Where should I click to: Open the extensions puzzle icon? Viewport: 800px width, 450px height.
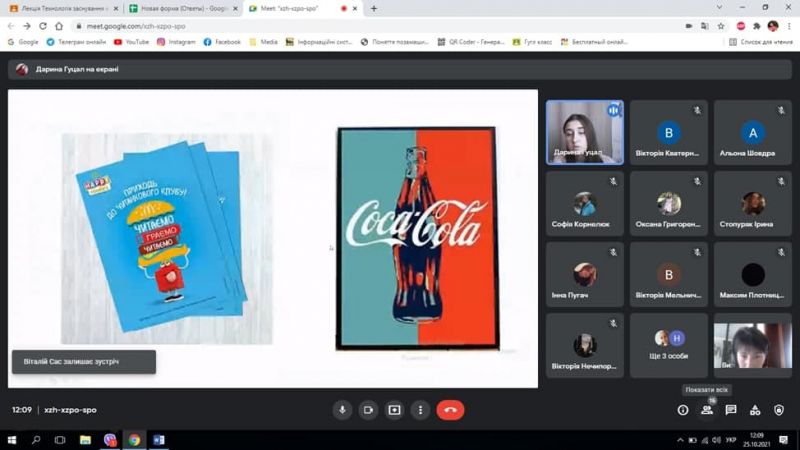click(757, 26)
